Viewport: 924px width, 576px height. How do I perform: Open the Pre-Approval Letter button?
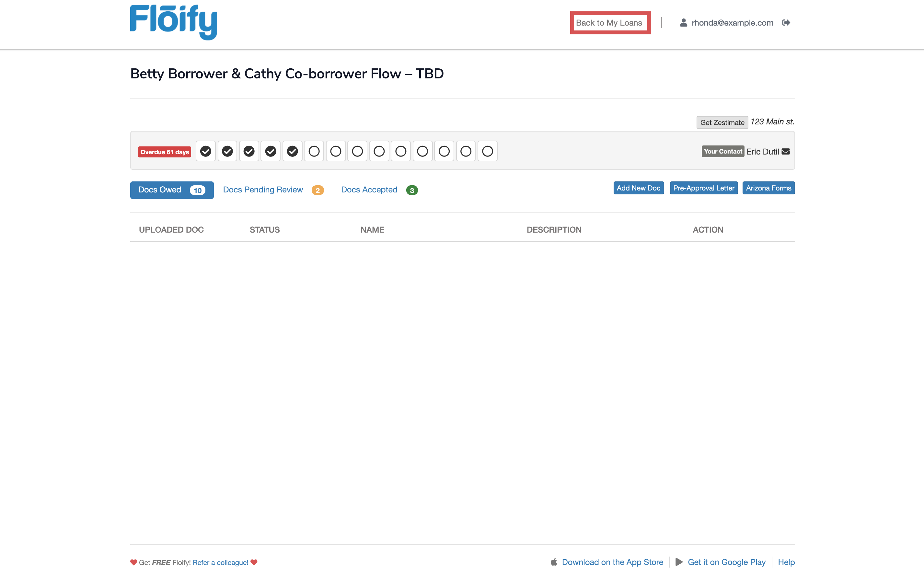click(703, 188)
